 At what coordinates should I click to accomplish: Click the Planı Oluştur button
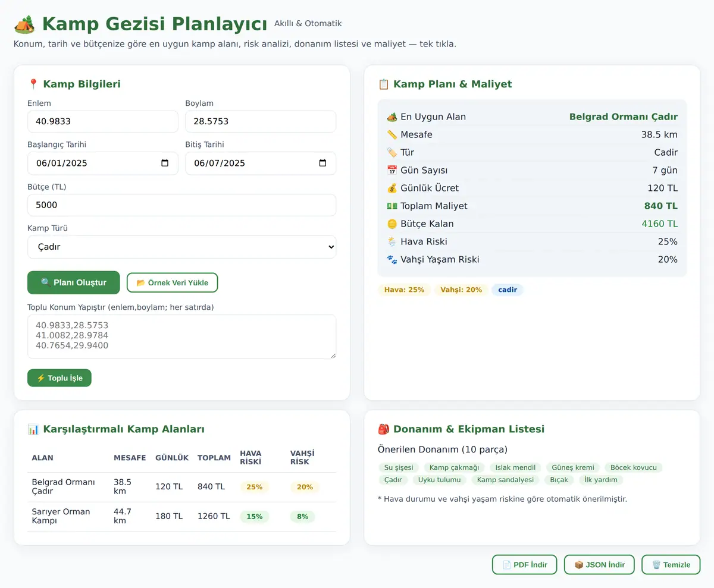coord(74,282)
